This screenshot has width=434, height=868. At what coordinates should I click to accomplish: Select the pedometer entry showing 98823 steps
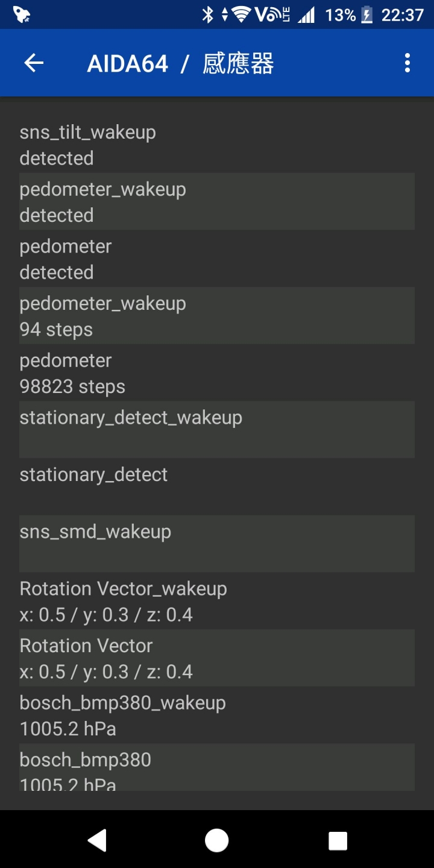pyautogui.click(x=217, y=373)
